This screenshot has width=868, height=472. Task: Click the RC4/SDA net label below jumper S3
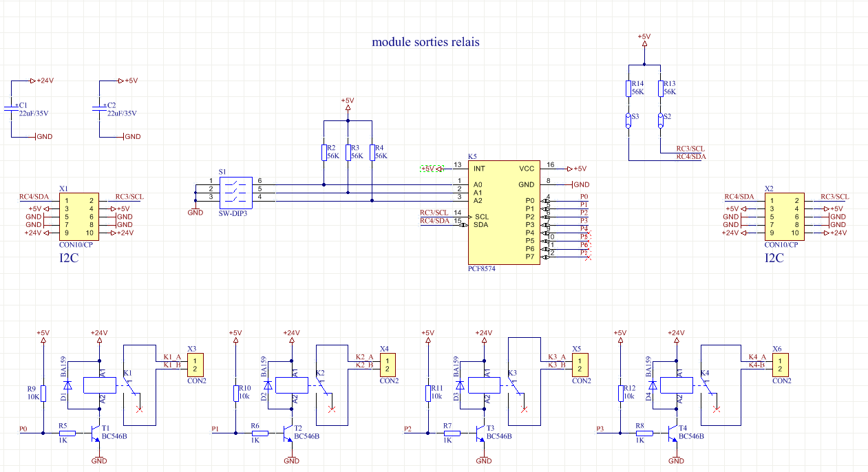(691, 157)
